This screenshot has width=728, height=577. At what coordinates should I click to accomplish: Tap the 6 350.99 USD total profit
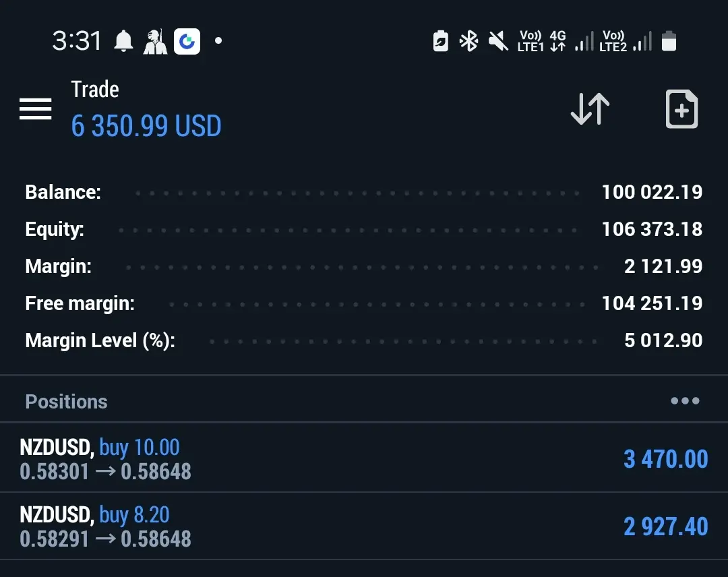(146, 126)
